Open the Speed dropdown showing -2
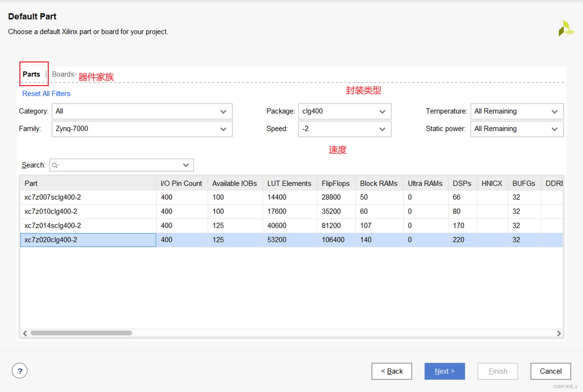Viewport: 583px width, 392px height. click(x=344, y=129)
